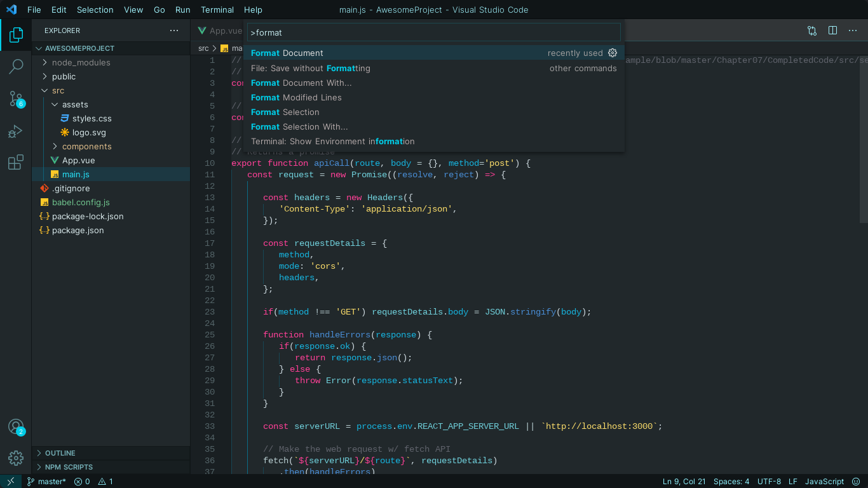Change language mode JavaScript
Viewport: 868px width, 488px height.
coord(825,482)
